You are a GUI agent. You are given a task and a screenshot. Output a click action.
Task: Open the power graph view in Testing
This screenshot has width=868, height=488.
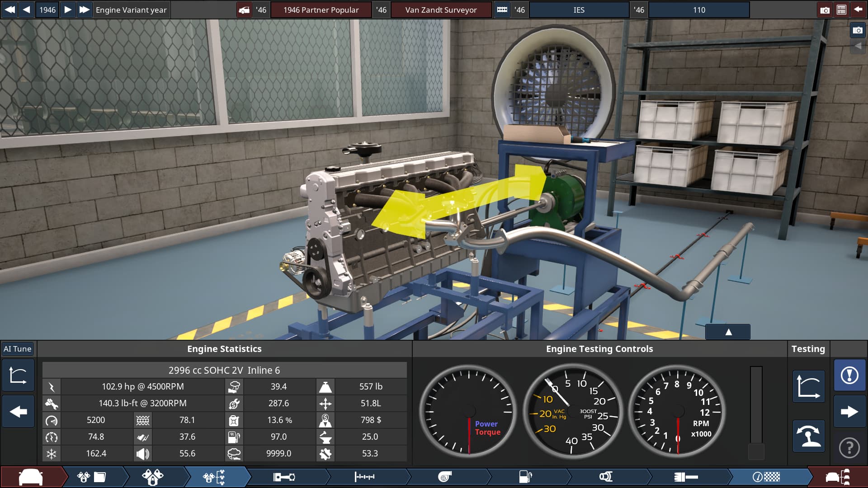(808, 386)
